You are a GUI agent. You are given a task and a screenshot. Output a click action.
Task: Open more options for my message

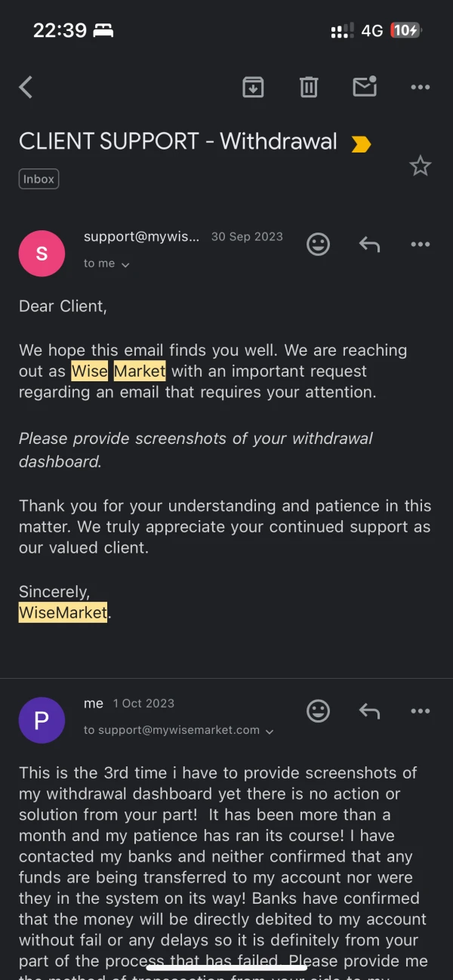(420, 710)
